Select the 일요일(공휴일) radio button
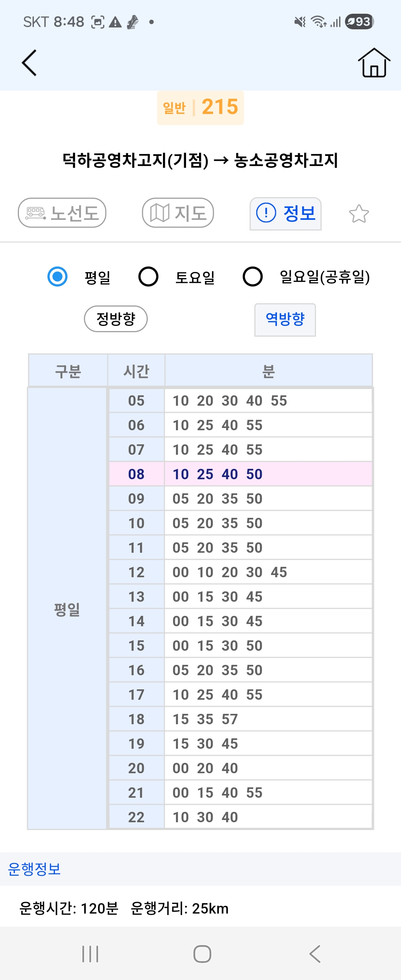This screenshot has height=980, width=401. coord(252,276)
